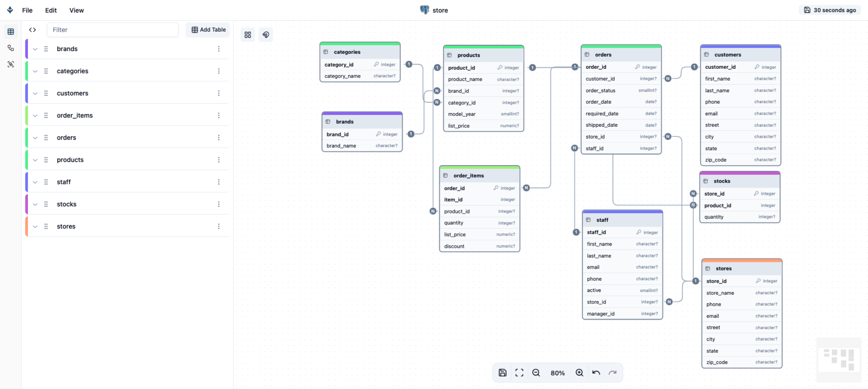Click the fit-to-screen icon
Screen dimensions: 868x389
519,373
